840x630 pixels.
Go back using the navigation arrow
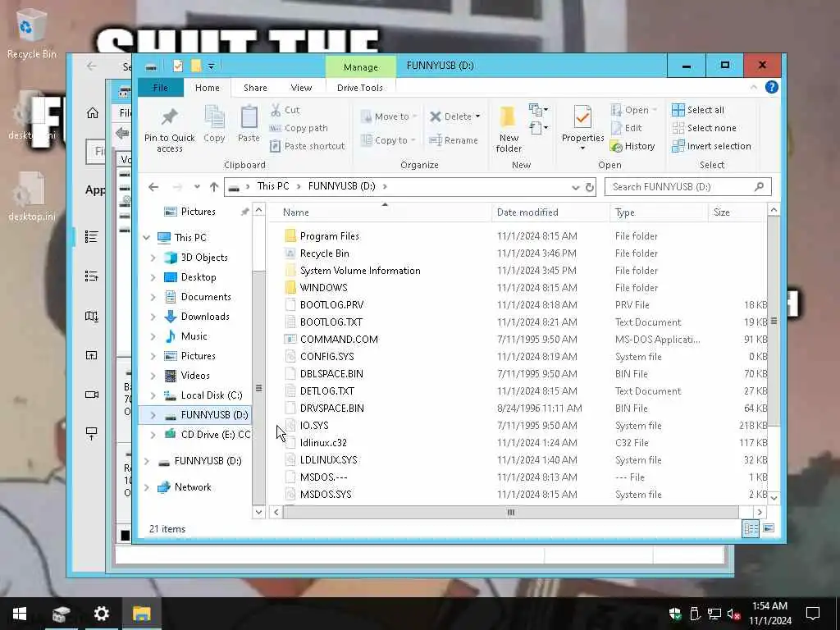(x=153, y=187)
